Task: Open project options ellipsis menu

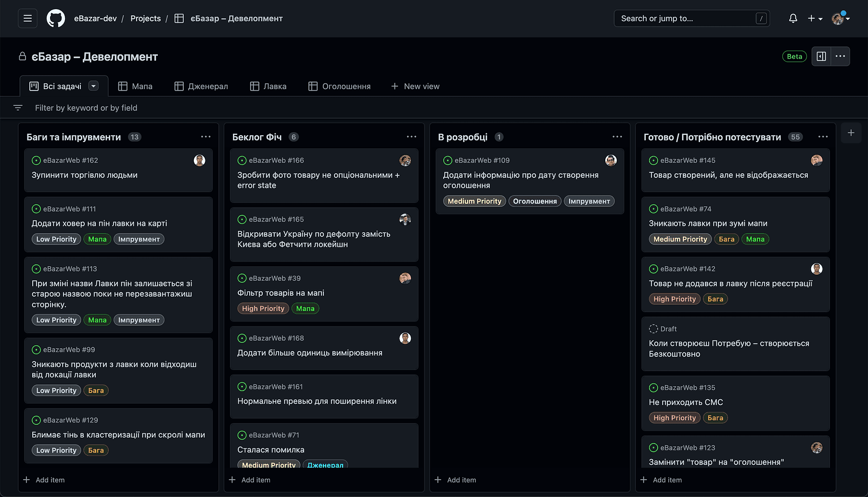Action: pos(840,56)
